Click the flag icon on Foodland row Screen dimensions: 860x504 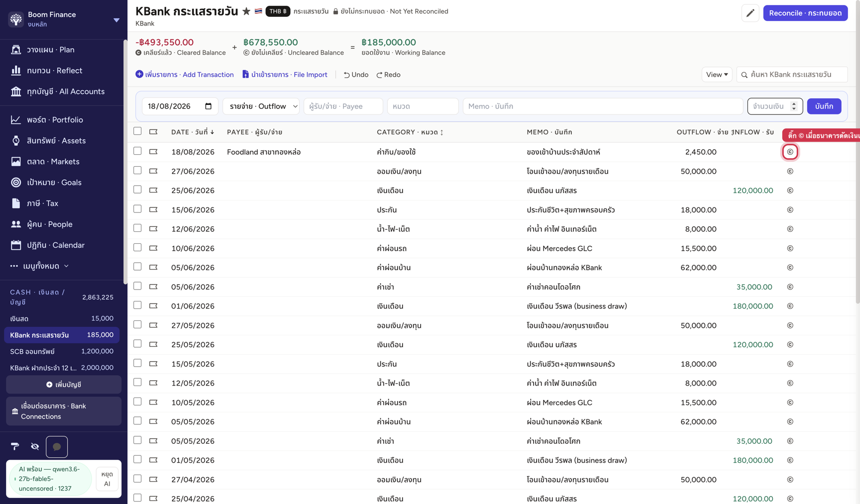coord(153,152)
